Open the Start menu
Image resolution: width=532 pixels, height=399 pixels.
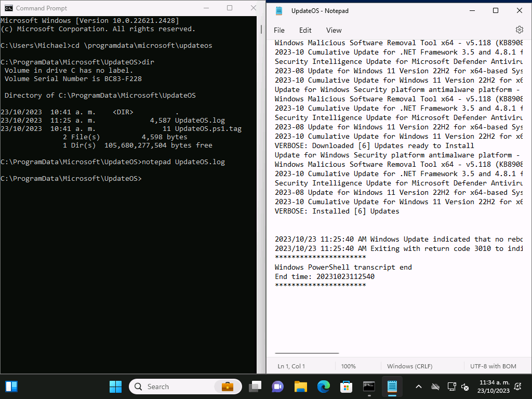(115, 387)
